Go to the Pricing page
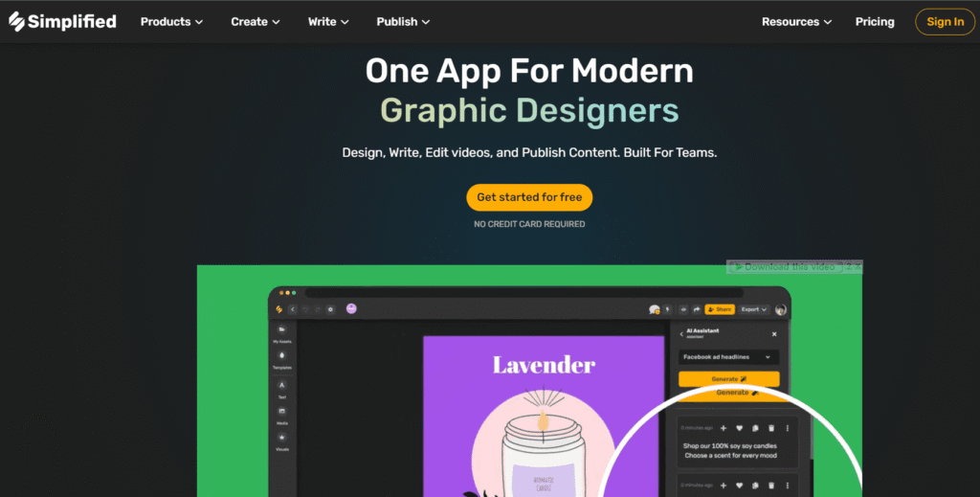980x497 pixels. (875, 21)
